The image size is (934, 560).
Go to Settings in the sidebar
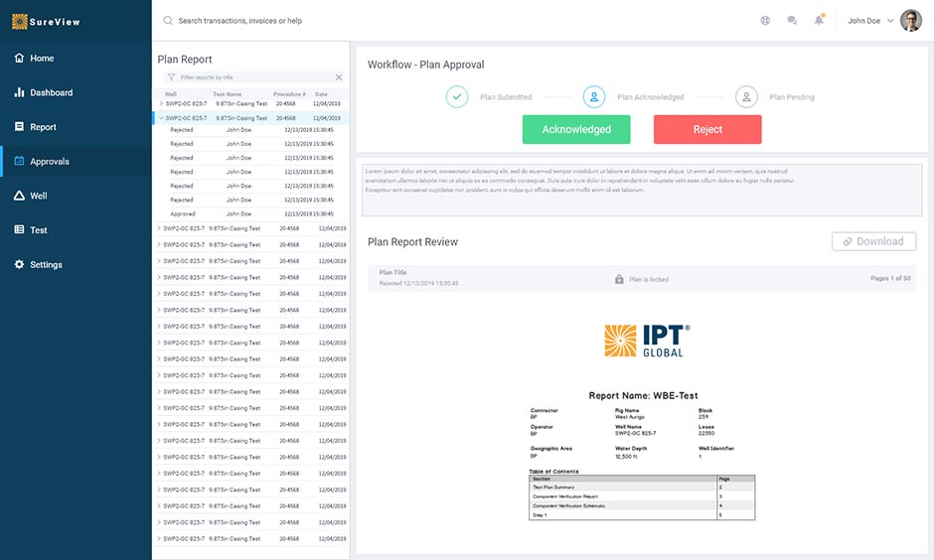(46, 265)
